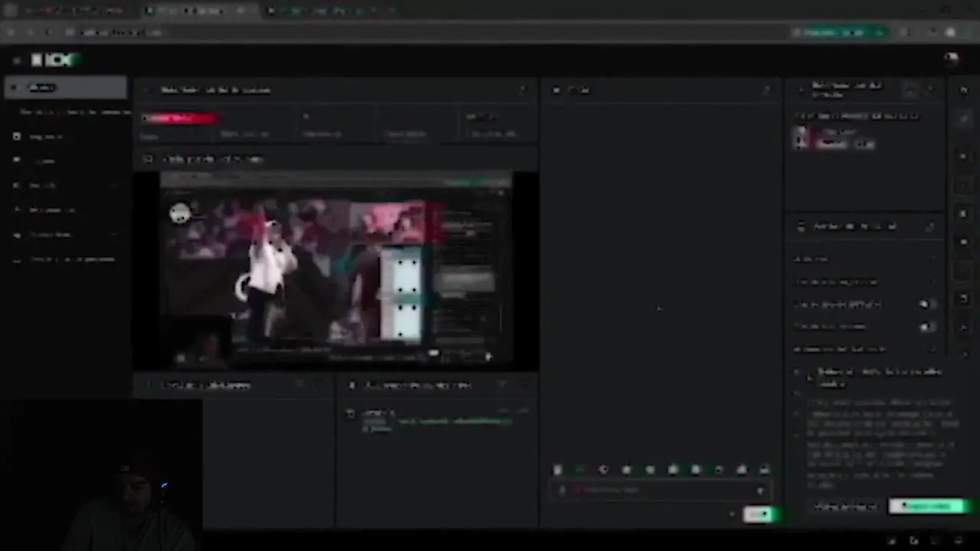Click the red live status badge
The width and height of the screenshot is (980, 551).
pyautogui.click(x=181, y=118)
